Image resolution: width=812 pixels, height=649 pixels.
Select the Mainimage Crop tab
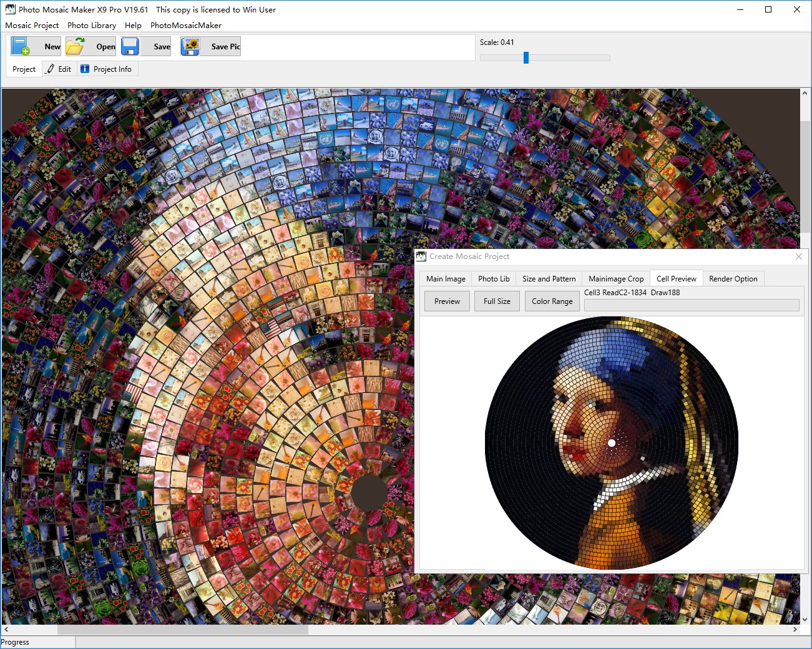click(x=615, y=278)
